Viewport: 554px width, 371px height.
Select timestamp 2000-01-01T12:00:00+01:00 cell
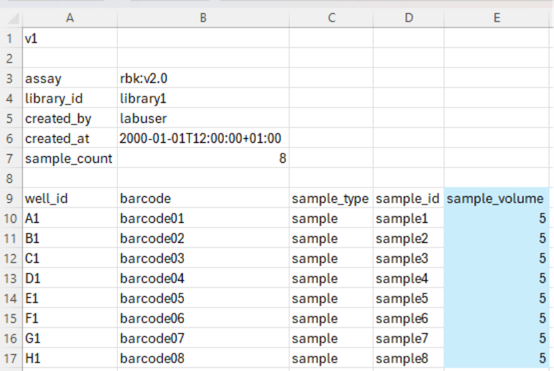point(203,138)
